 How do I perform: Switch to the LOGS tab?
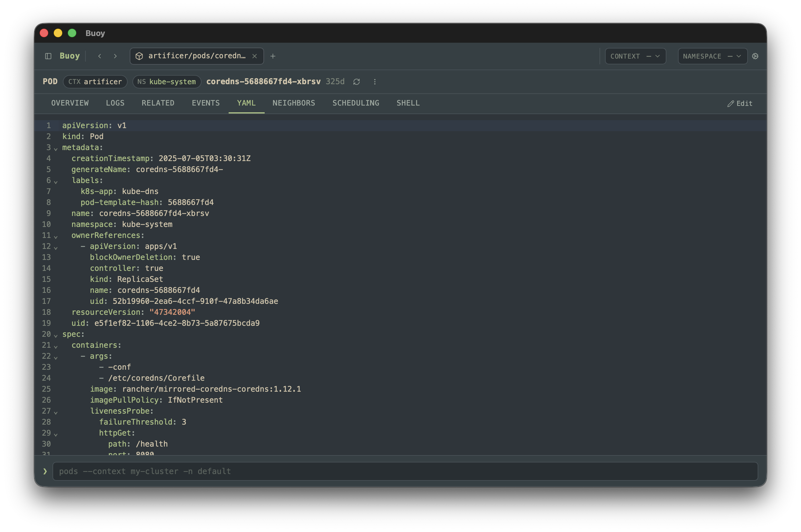pos(115,103)
